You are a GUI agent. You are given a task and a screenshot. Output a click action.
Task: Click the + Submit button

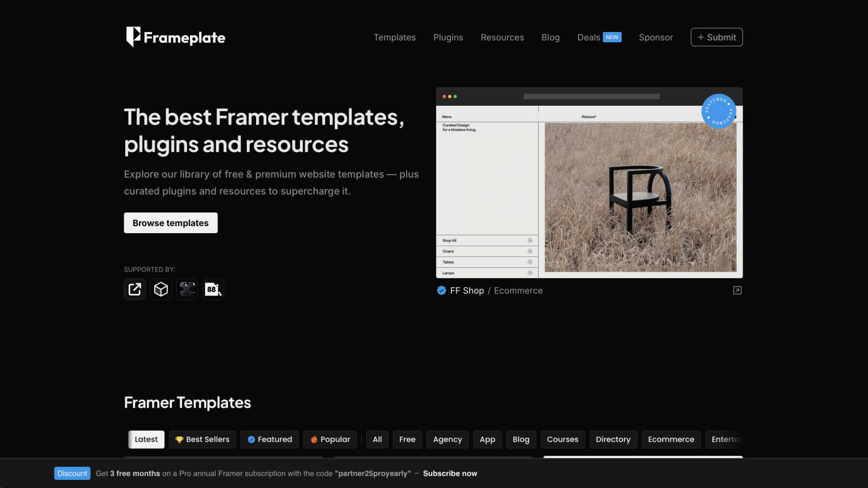(x=716, y=37)
